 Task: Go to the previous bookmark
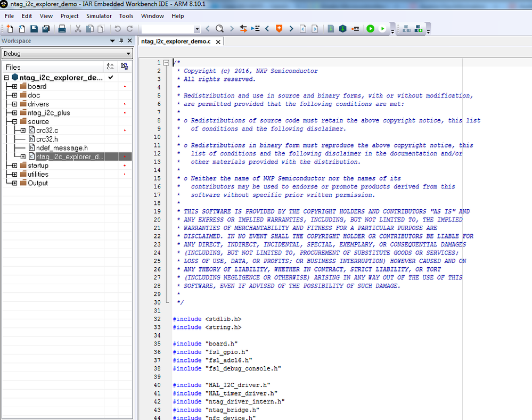[267, 29]
